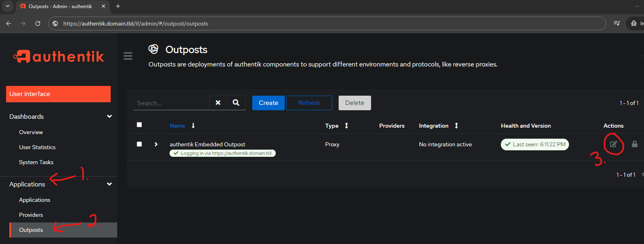Open the media control icon in toolbar

point(617,24)
